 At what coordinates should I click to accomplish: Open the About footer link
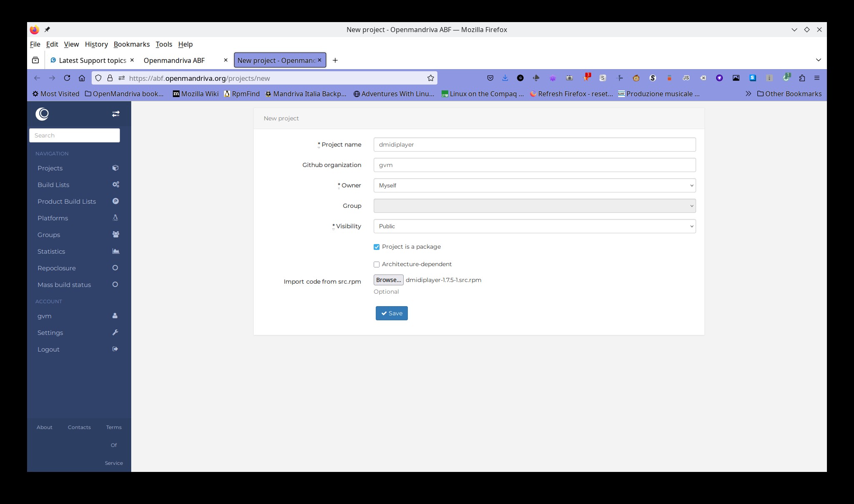[45, 427]
